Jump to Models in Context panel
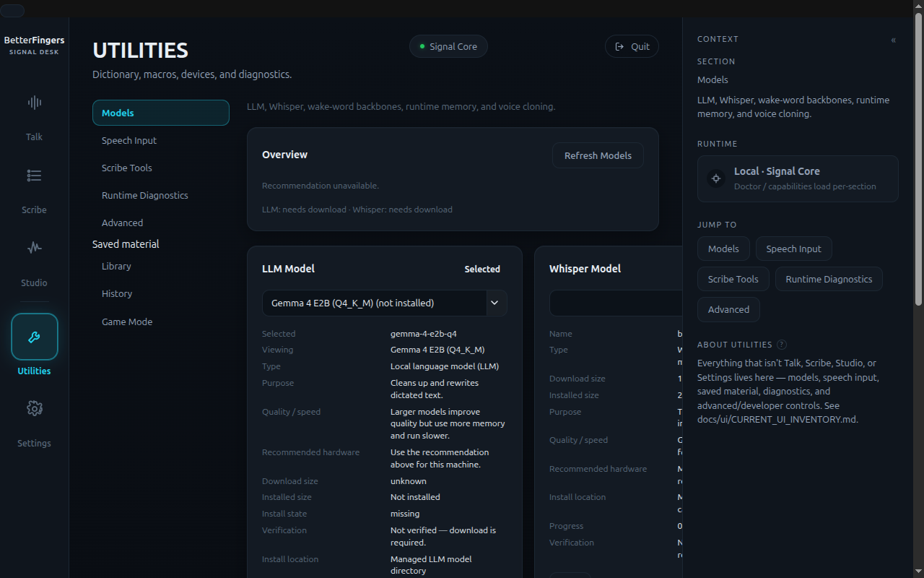Image resolution: width=924 pixels, height=578 pixels. tap(723, 249)
